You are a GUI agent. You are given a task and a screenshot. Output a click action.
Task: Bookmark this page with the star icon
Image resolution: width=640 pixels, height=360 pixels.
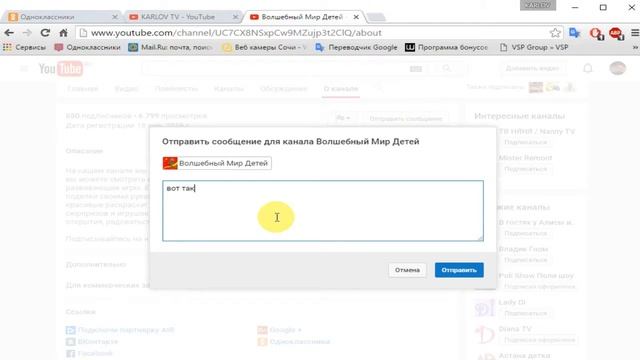[555, 33]
